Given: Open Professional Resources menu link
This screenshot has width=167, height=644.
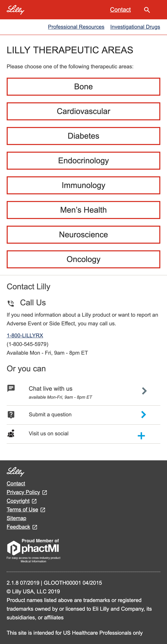Looking at the screenshot, I should (76, 27).
